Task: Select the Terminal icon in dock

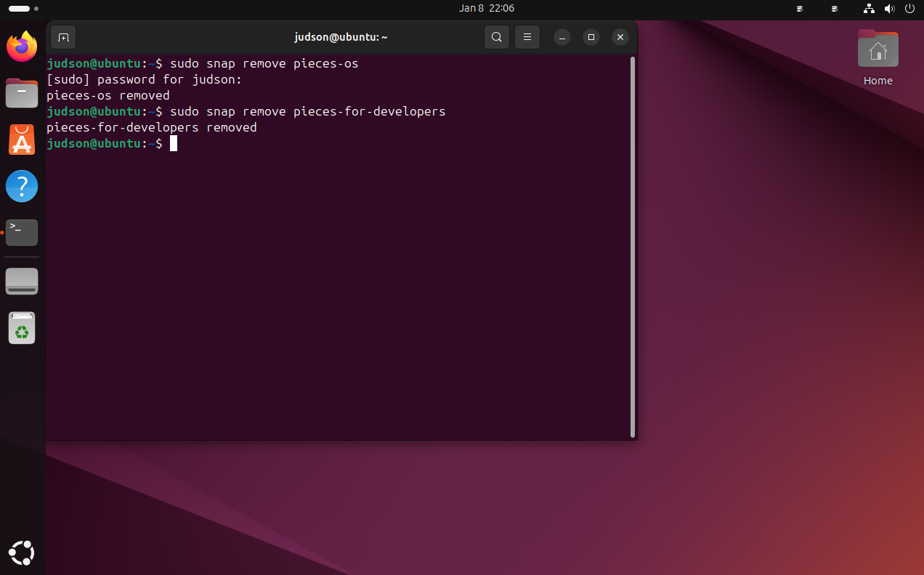Action: point(22,232)
